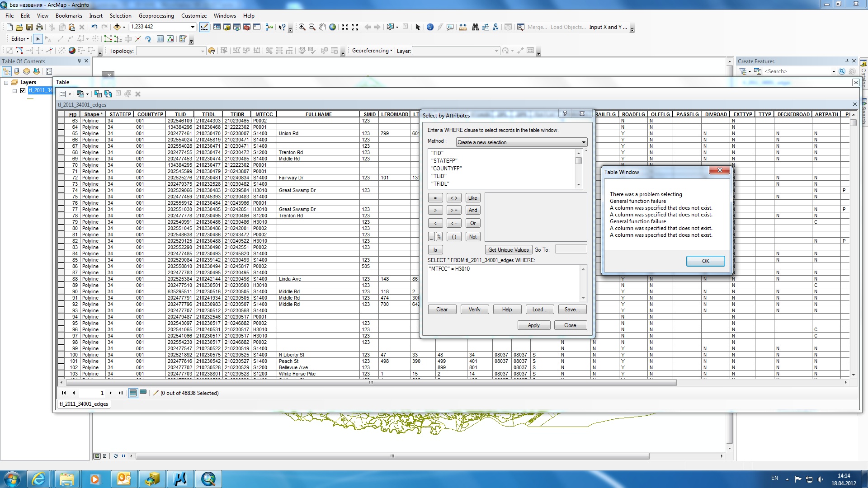Viewport: 868px width, 488px height.
Task: Open the Geoprocessing menu
Action: pyautogui.click(x=156, y=15)
